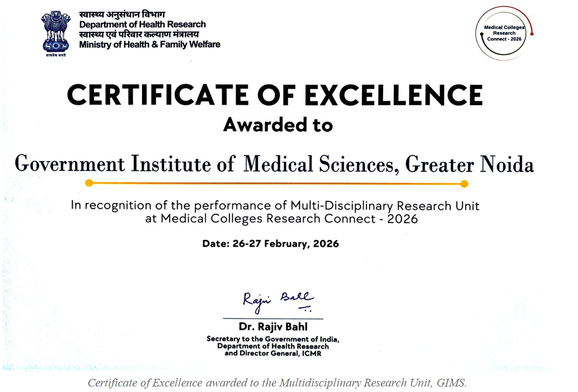The height and width of the screenshot is (392, 578).
Task: Click the Medical Colleges Research Connect 2026 logo
Action: pyautogui.click(x=504, y=33)
